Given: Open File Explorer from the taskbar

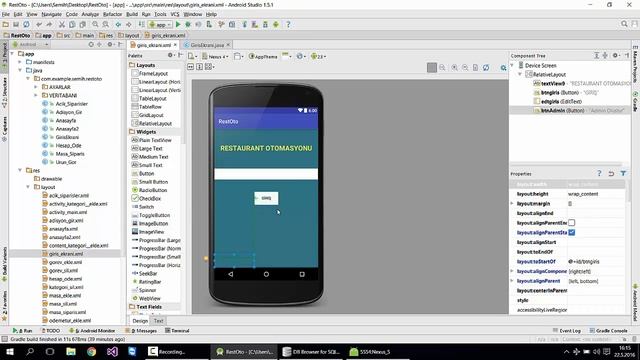Looking at the screenshot, I should click(x=71, y=351).
